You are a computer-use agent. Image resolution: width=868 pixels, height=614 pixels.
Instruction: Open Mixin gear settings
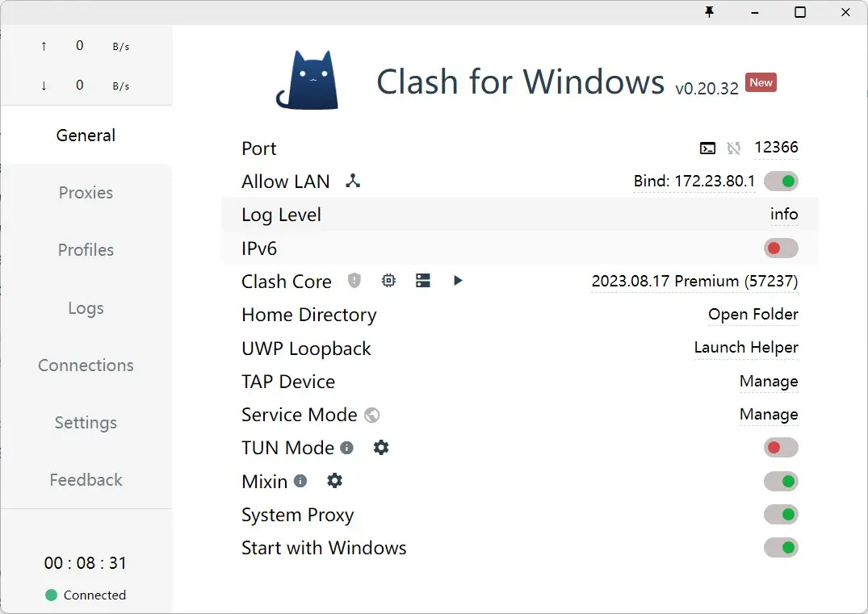334,481
